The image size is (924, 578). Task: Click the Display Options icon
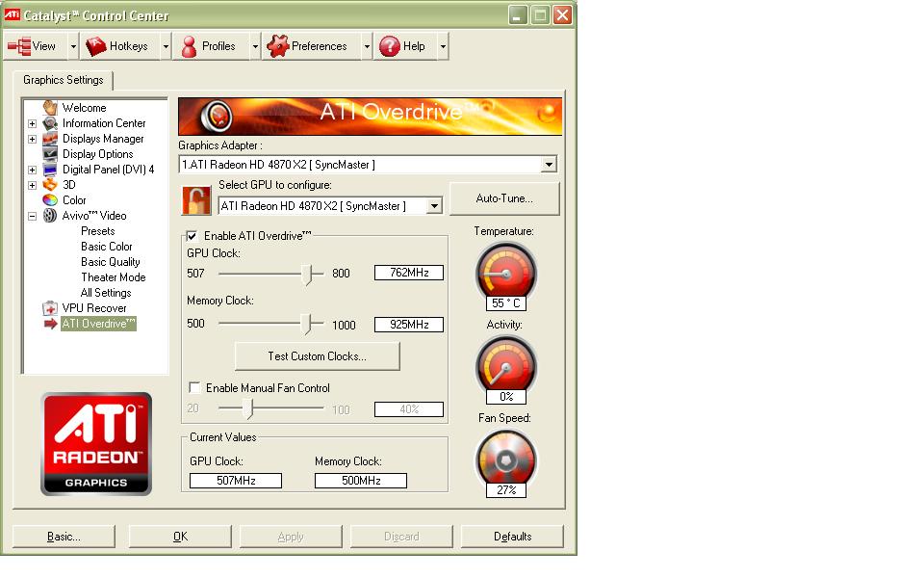click(50, 154)
